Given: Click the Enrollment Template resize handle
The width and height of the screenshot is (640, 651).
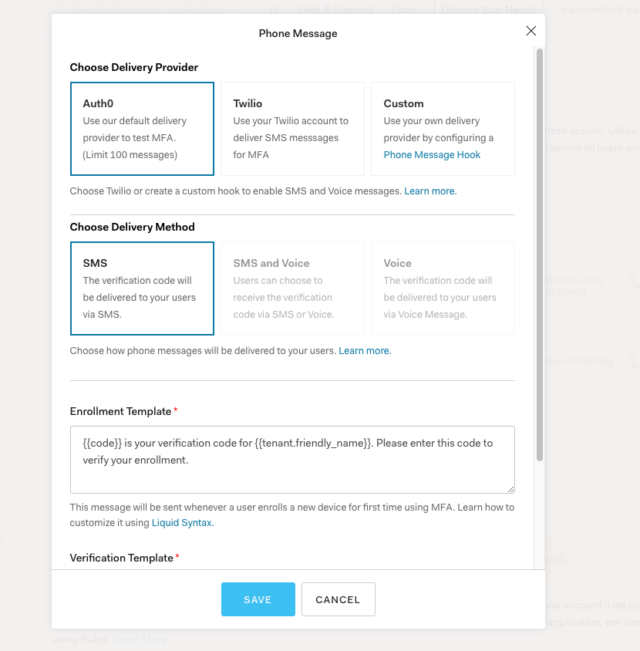Looking at the screenshot, I should click(511, 489).
